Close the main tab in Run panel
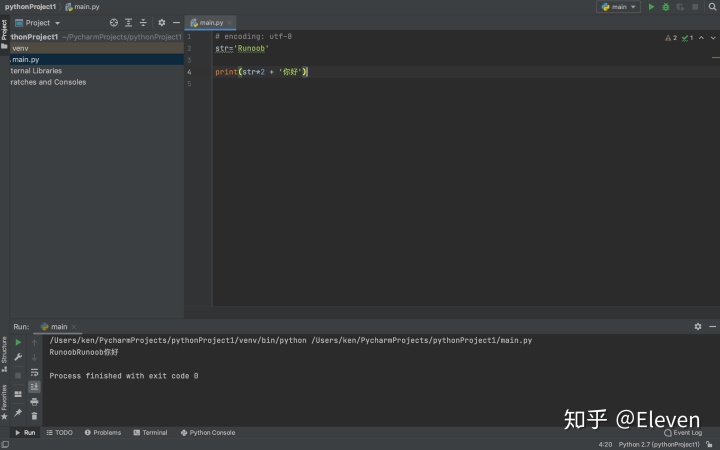The height and width of the screenshot is (450, 720). pyautogui.click(x=74, y=327)
